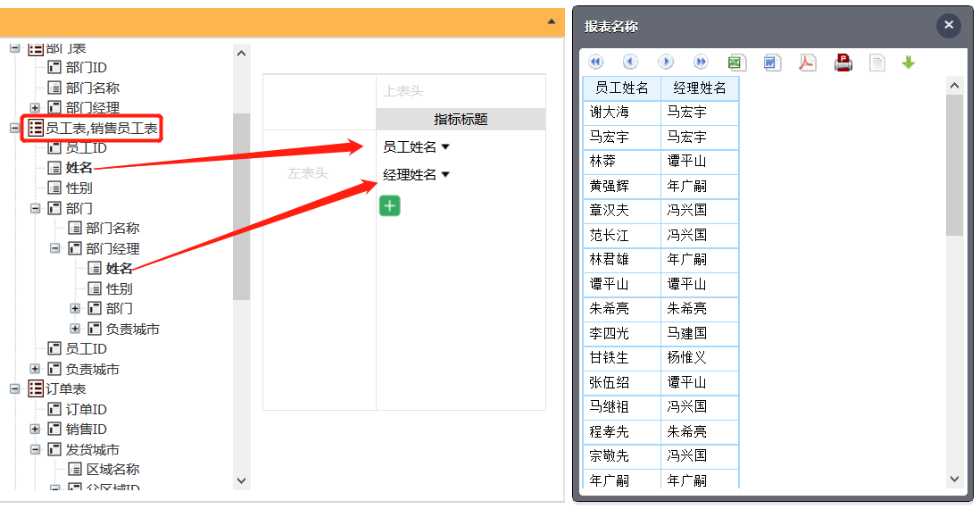The image size is (980, 509).
Task: Open the 经理姓名 dropdown arrow
Action: (445, 175)
